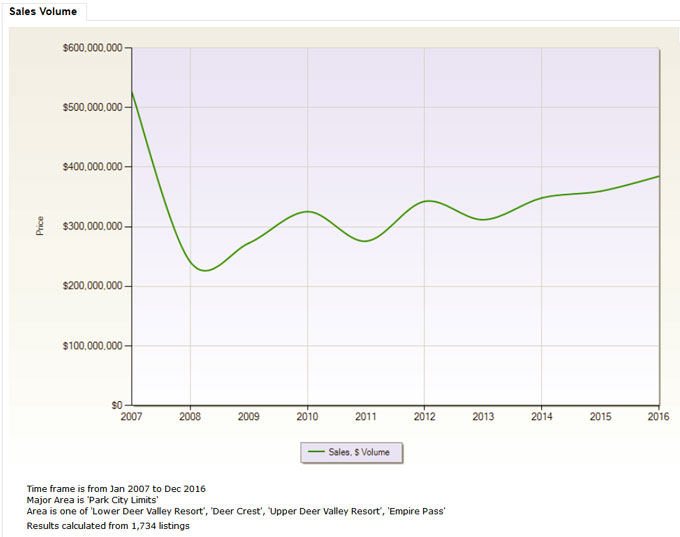Select the $500,000,000 axis label
This screenshot has height=537, width=680.
coord(93,107)
